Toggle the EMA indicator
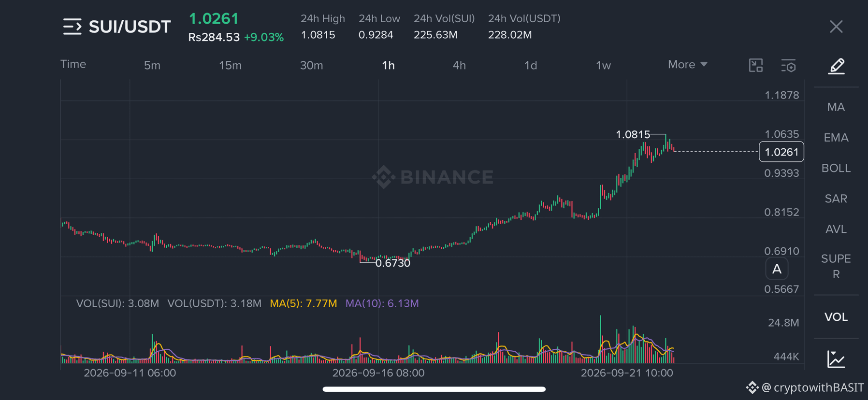This screenshot has height=400, width=868. (836, 138)
